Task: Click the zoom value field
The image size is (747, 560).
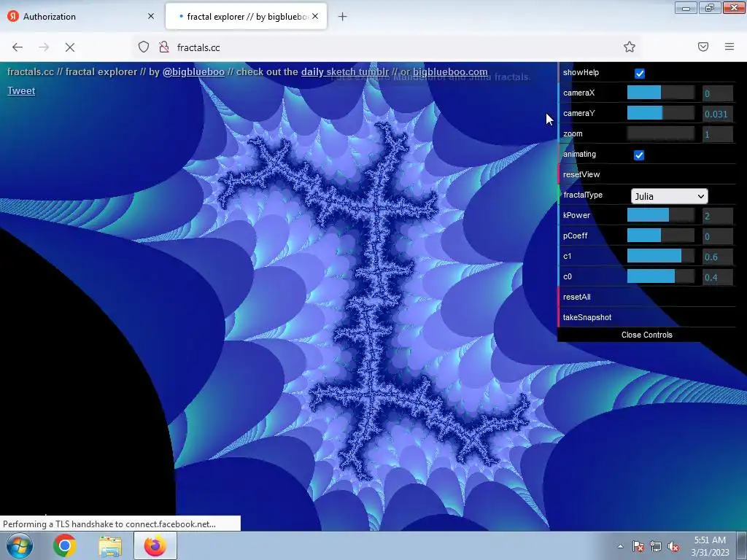Action: [718, 134]
